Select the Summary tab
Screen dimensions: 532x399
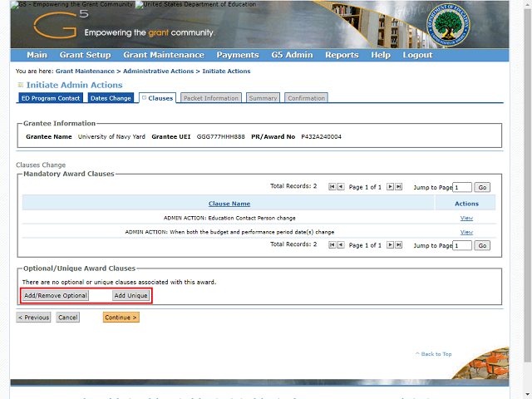[263, 98]
